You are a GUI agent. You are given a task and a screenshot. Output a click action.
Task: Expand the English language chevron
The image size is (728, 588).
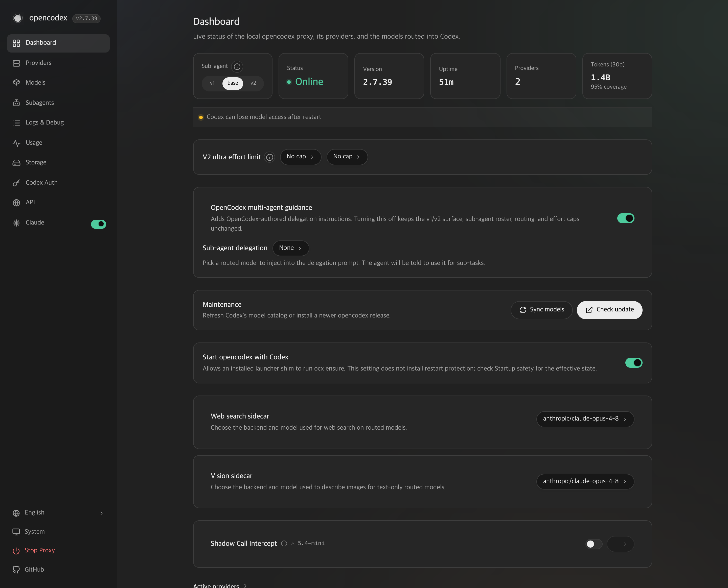101,513
